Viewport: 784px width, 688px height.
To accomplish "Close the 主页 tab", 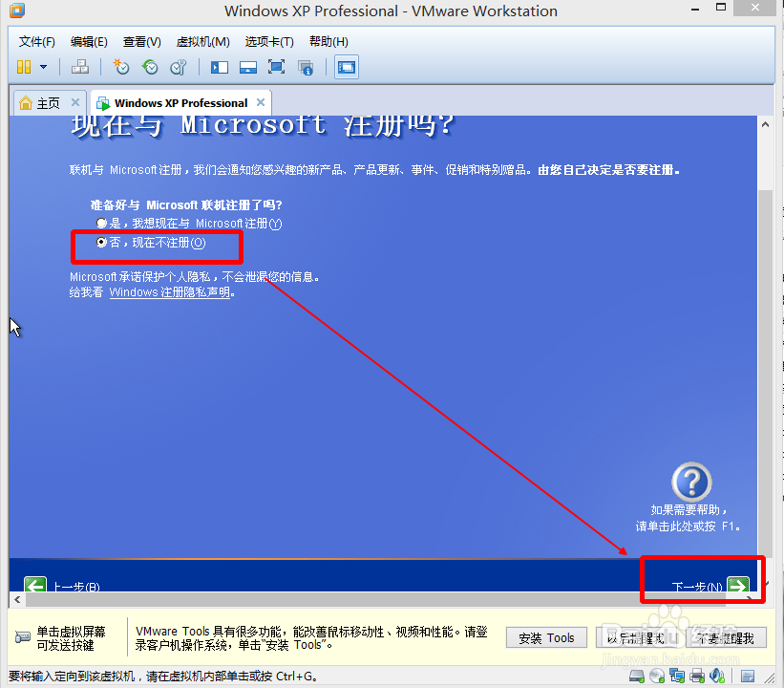I will [x=75, y=102].
